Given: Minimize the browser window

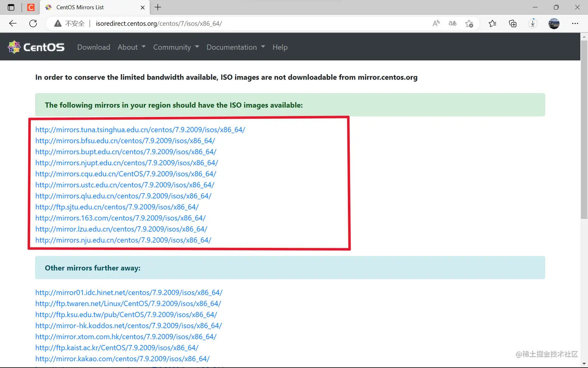Looking at the screenshot, I should coord(535,7).
